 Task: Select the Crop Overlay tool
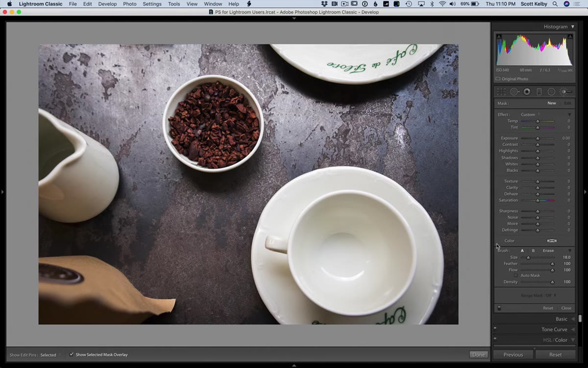coord(501,92)
